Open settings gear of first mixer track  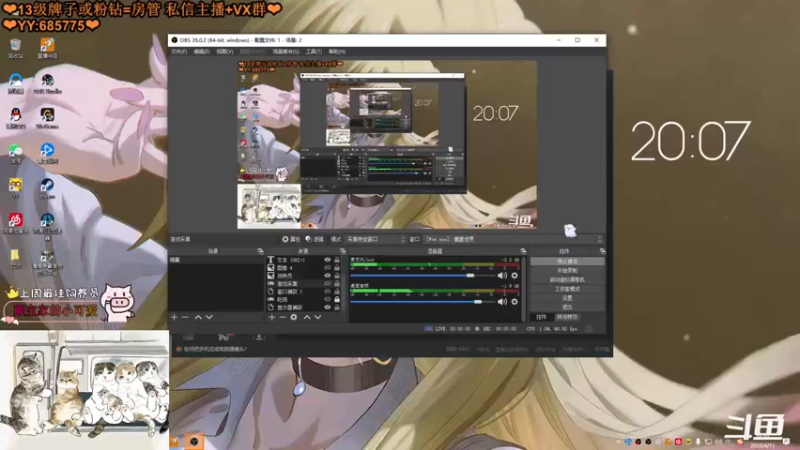(514, 276)
